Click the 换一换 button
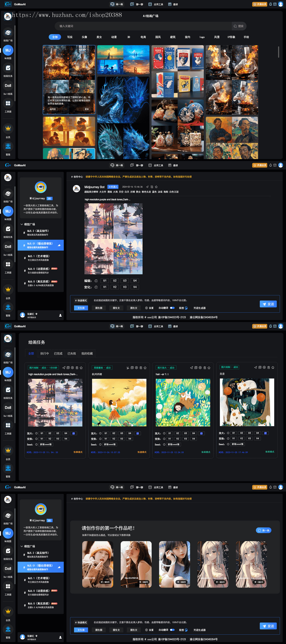The image size is (286, 644). (x=264, y=530)
